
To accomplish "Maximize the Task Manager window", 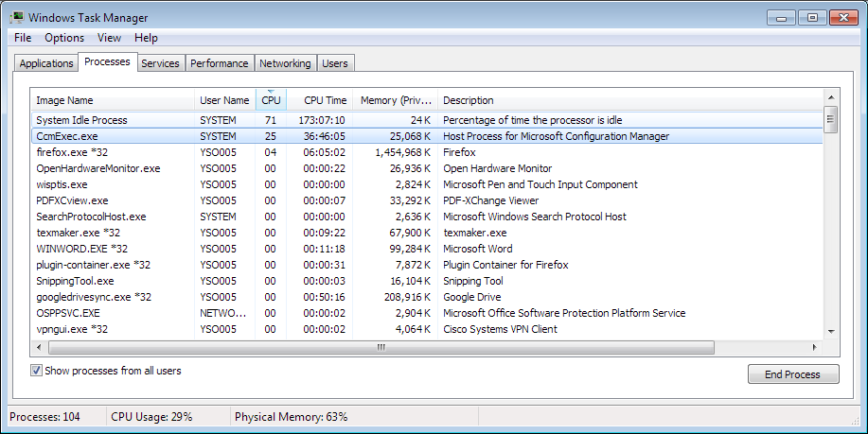I will point(812,18).
